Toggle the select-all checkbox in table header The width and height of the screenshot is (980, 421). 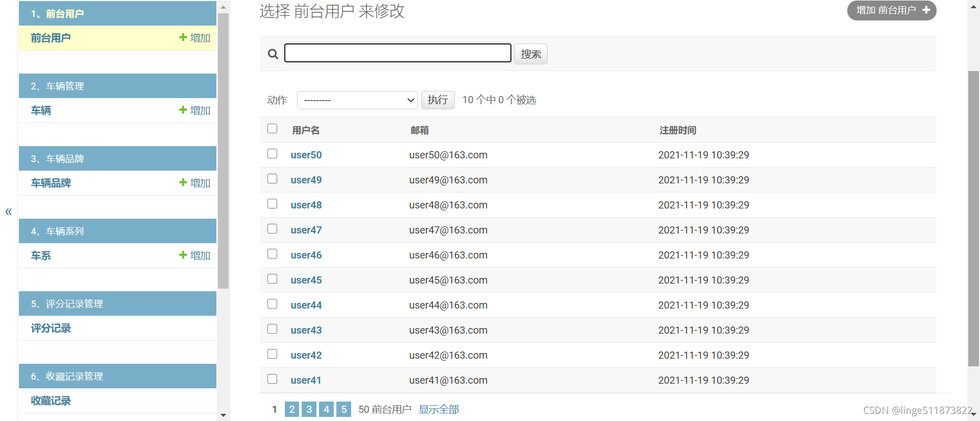273,129
